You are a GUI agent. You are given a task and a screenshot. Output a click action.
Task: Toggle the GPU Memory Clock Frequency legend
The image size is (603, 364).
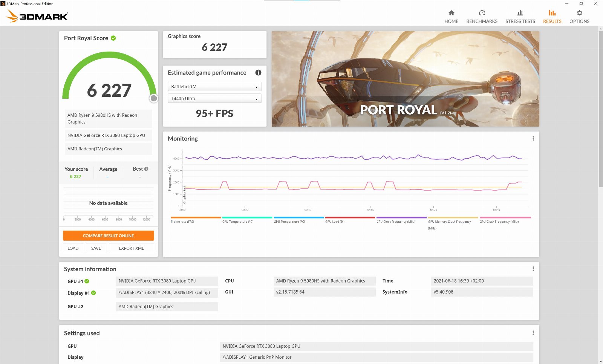[x=453, y=223]
